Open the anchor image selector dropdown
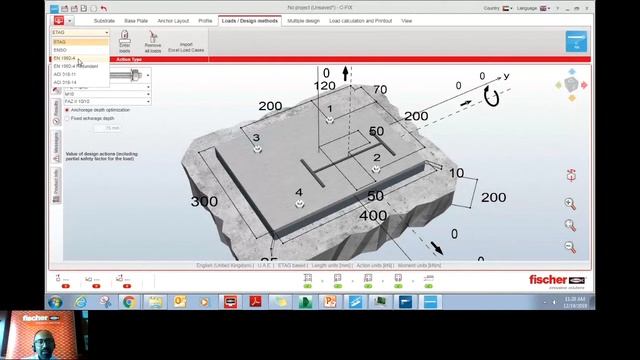This screenshot has width=640, height=360. (x=148, y=75)
